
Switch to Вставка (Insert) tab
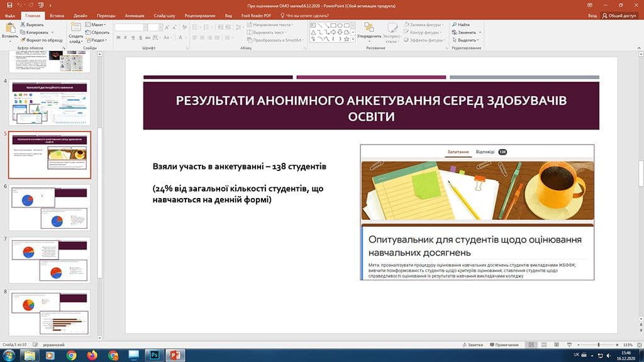click(x=57, y=16)
